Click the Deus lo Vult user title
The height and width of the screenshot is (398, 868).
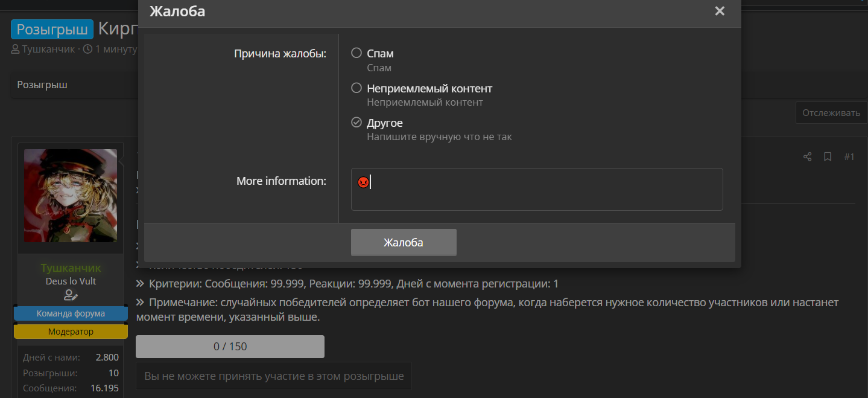tap(71, 281)
